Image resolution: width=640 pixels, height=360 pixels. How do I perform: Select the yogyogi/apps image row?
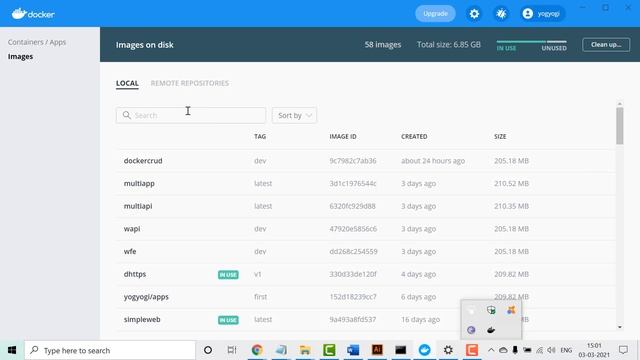365,297
